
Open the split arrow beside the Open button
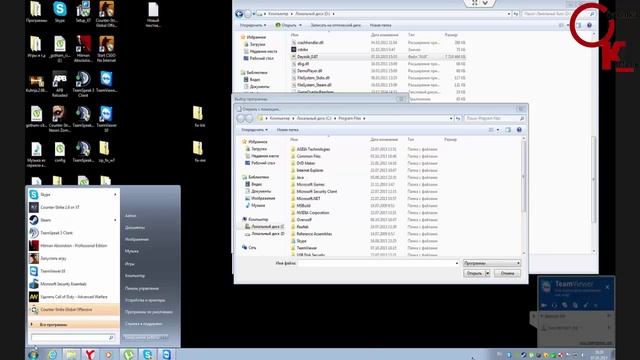point(487,273)
